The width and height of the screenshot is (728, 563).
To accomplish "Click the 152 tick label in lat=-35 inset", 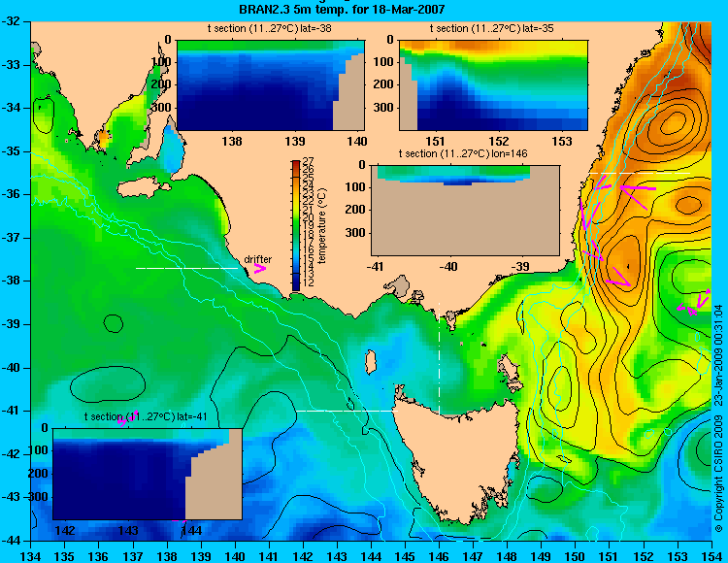I will coord(499,141).
